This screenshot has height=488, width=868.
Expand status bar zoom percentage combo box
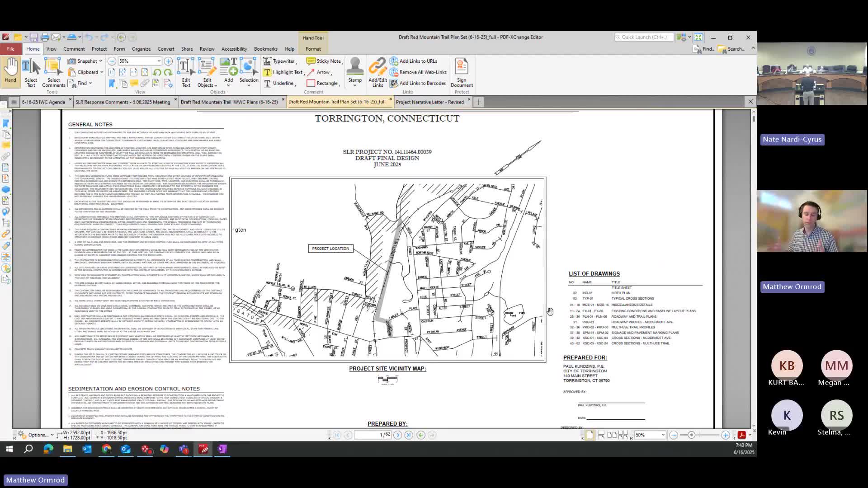663,435
